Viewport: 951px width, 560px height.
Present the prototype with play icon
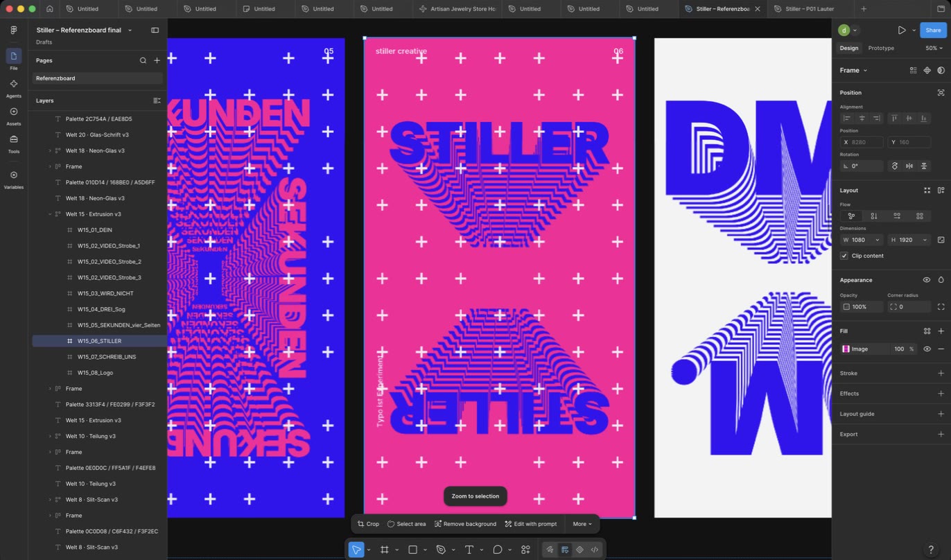click(x=901, y=30)
